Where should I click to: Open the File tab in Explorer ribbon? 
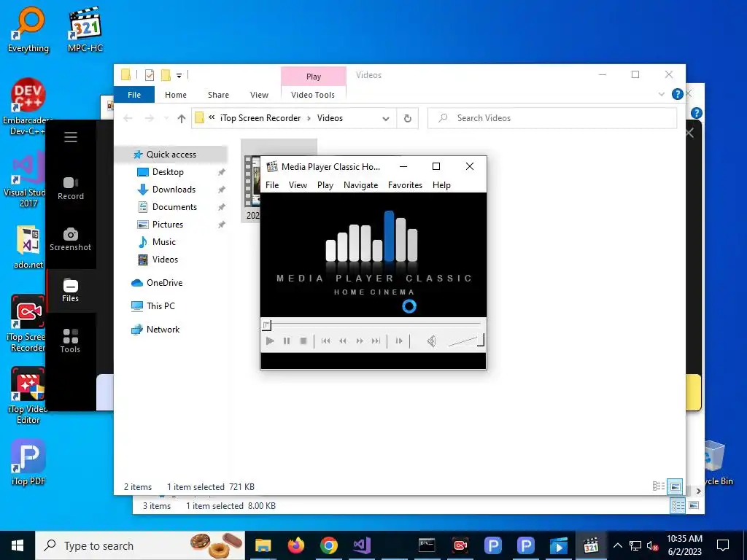tap(134, 95)
